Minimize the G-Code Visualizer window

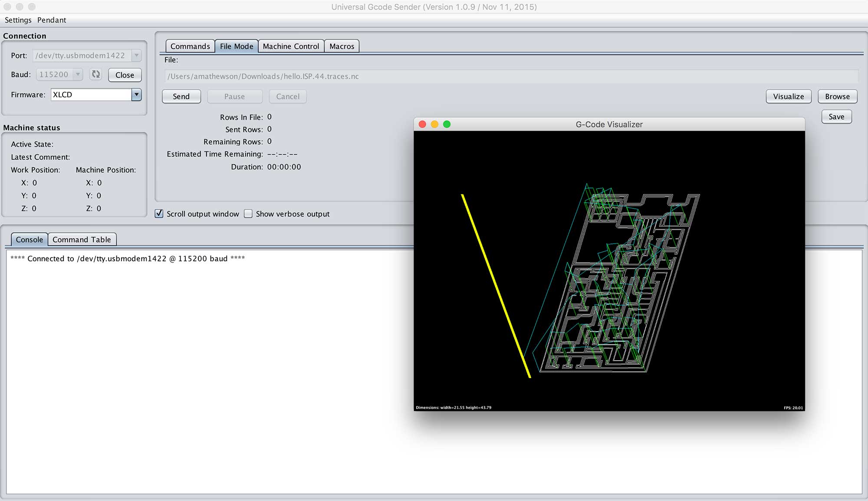[x=434, y=124]
